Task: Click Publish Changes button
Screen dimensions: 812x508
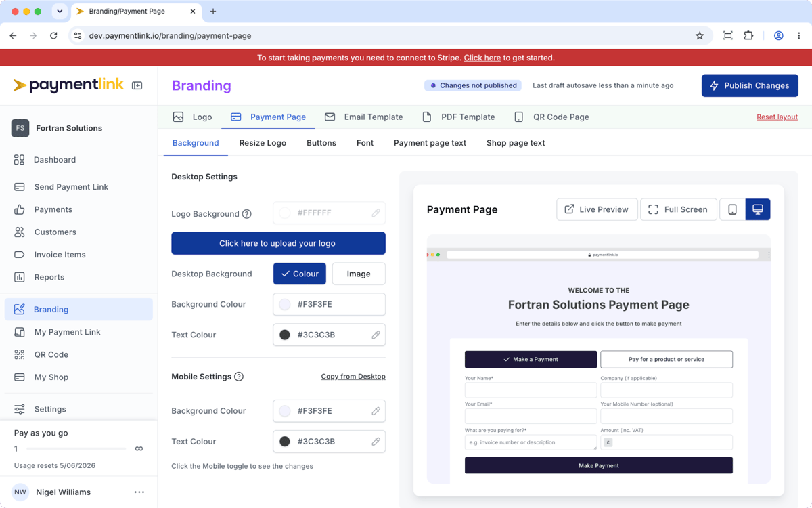Action: 750,85
